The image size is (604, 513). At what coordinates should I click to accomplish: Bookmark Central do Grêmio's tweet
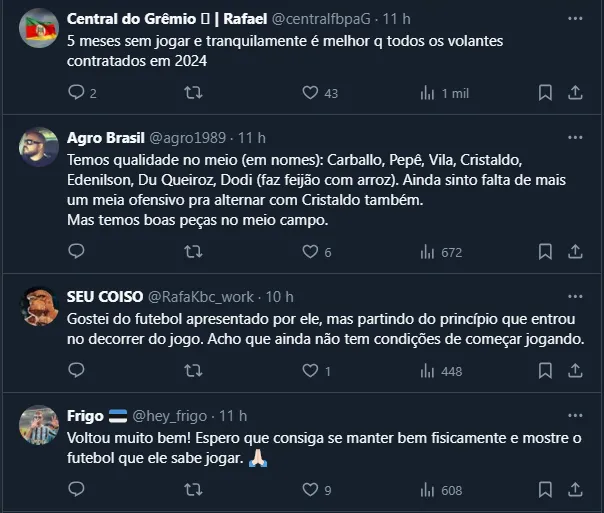click(545, 93)
